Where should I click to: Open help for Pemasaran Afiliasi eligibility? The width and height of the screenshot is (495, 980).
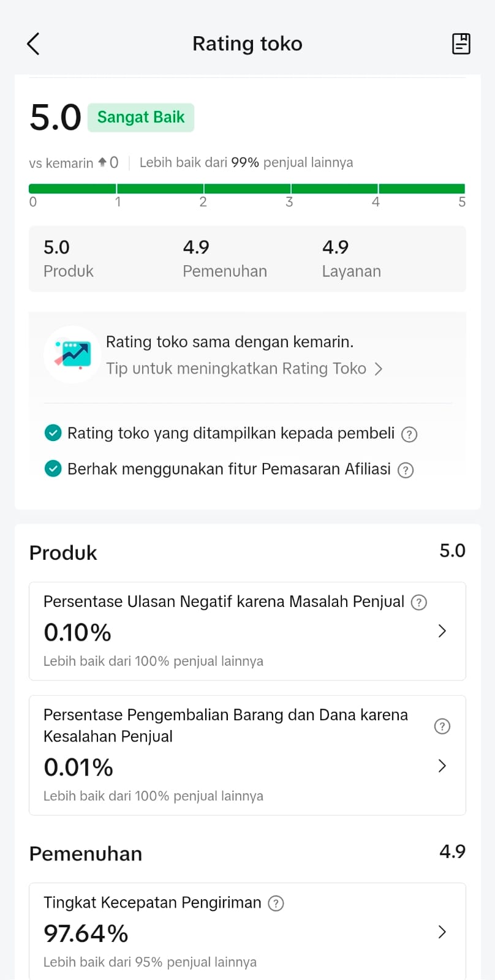click(x=406, y=470)
